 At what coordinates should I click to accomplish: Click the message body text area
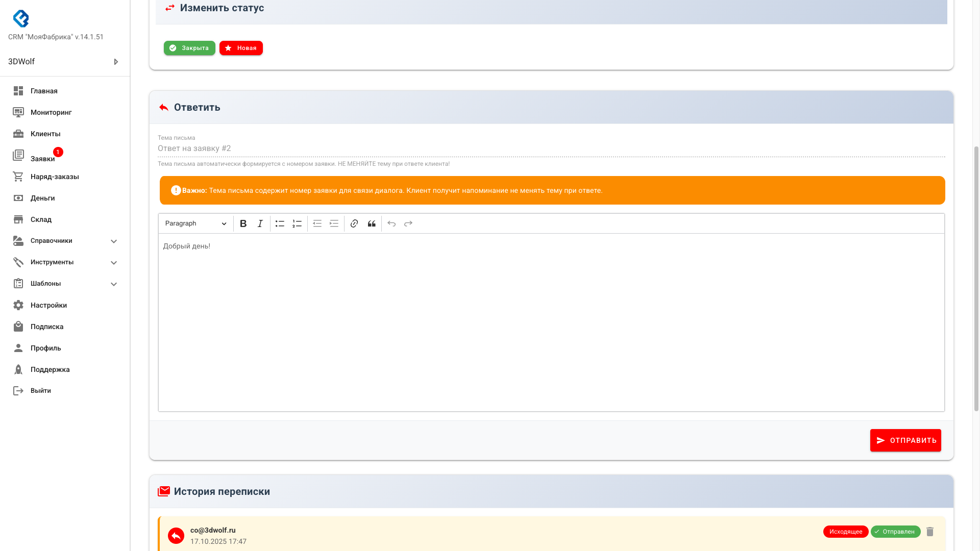pyautogui.click(x=551, y=321)
